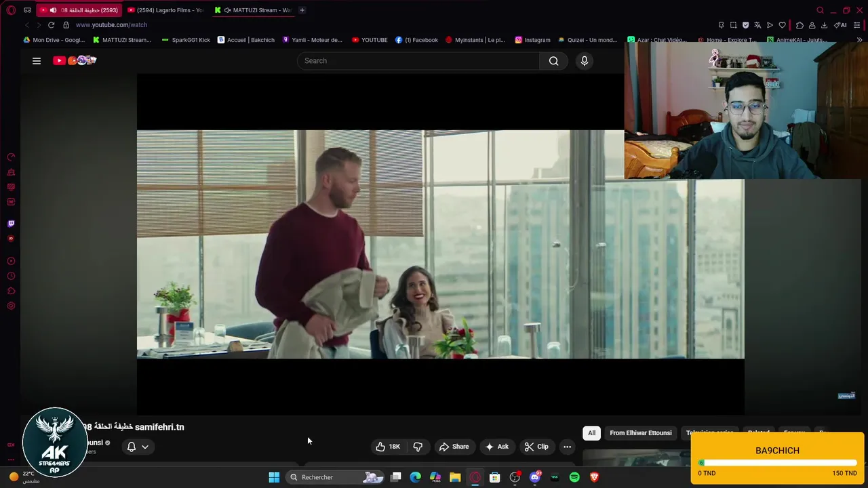Like the video (18K thumbs up)
This screenshot has height=488, width=868.
388,447
